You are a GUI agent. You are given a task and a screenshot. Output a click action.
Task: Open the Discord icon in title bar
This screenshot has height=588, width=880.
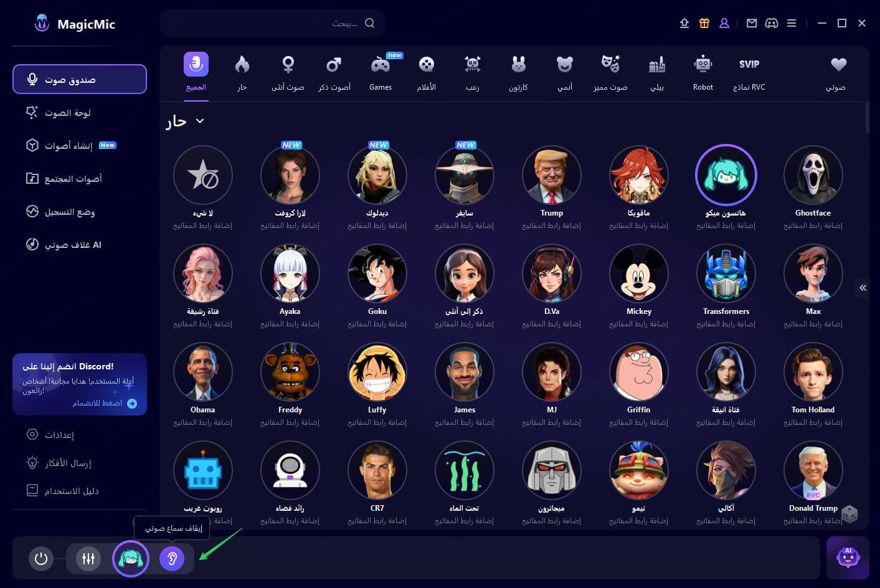click(772, 23)
